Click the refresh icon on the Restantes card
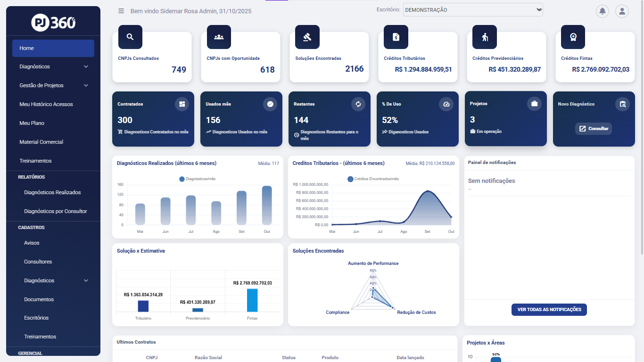Image resolution: width=644 pixels, height=362 pixels. coord(358,104)
